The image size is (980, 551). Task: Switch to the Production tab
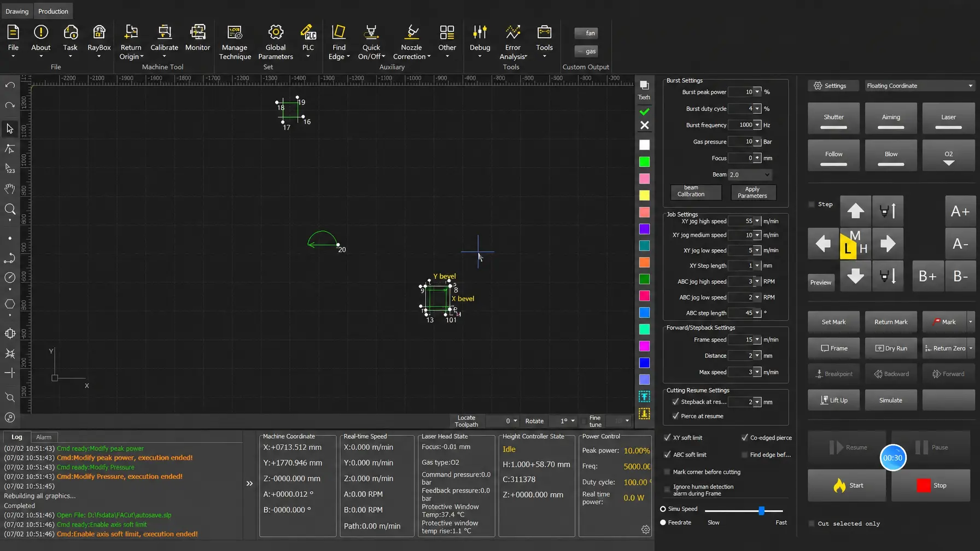53,11
